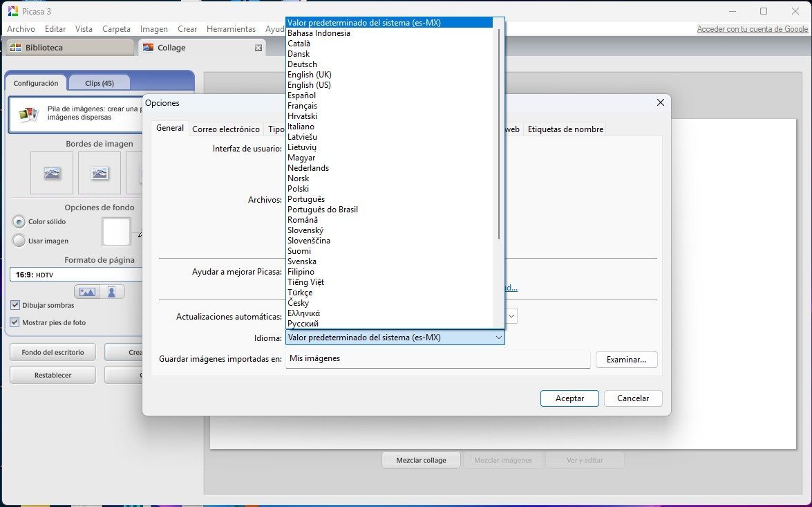The height and width of the screenshot is (507, 812).
Task: Set landscape page orientation icon
Action: pyautogui.click(x=87, y=292)
